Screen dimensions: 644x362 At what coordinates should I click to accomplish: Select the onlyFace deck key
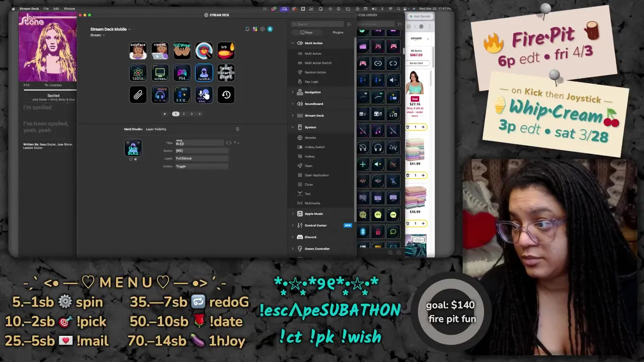tap(138, 51)
